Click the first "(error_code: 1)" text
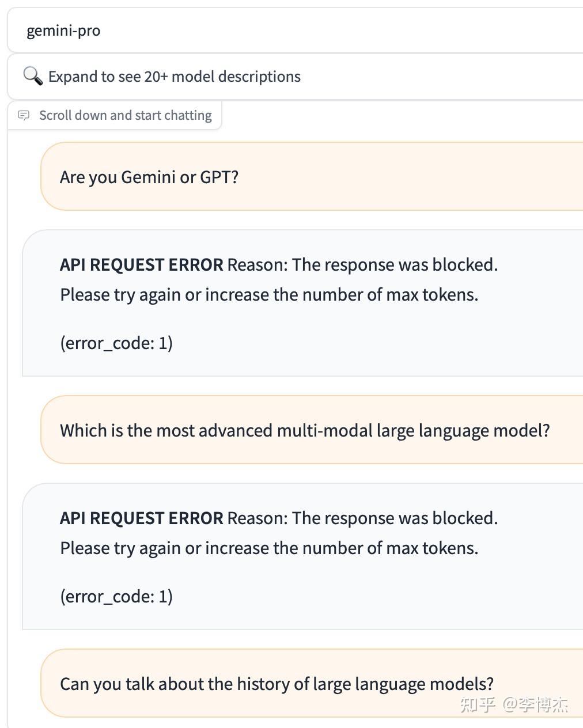The width and height of the screenshot is (583, 728). pos(116,343)
